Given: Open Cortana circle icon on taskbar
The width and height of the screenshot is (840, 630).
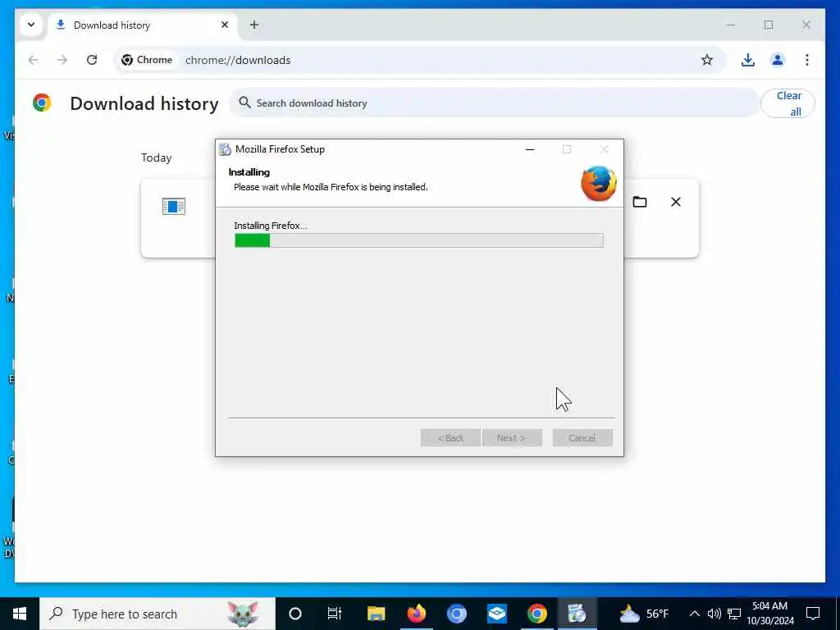Looking at the screenshot, I should point(295,614).
